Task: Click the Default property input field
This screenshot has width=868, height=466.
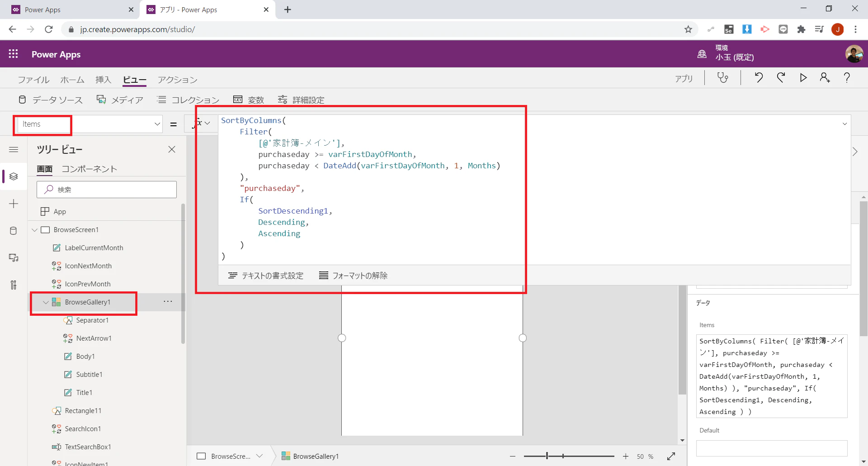Action: point(772,448)
